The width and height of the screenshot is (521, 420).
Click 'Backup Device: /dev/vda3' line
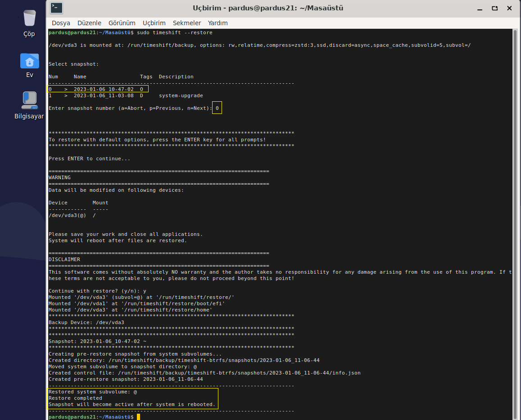86,322
